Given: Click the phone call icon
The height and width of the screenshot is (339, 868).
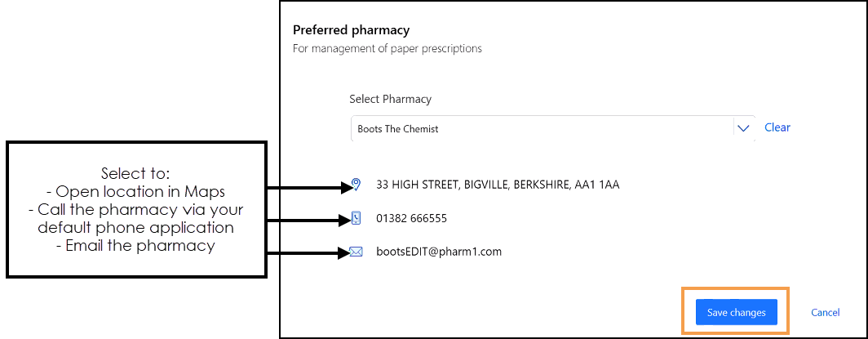Looking at the screenshot, I should coord(356,219).
